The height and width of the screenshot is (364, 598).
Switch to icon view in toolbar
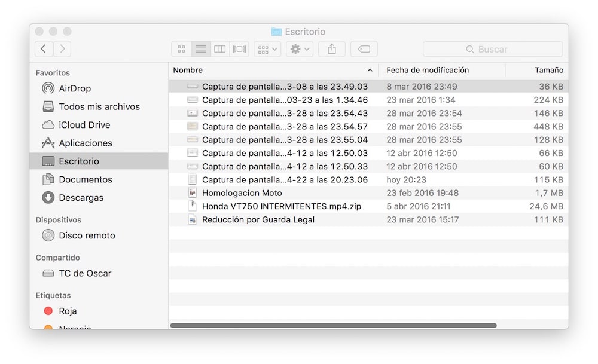(181, 49)
